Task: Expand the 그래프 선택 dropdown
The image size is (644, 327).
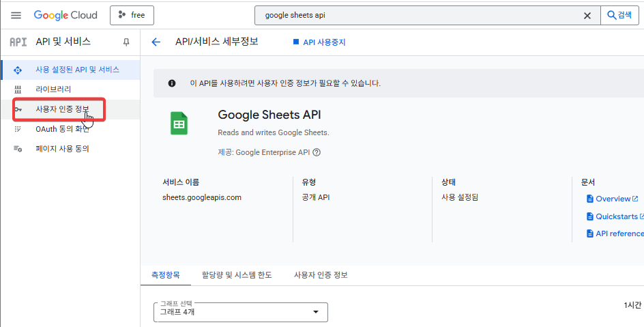Action: pyautogui.click(x=241, y=312)
